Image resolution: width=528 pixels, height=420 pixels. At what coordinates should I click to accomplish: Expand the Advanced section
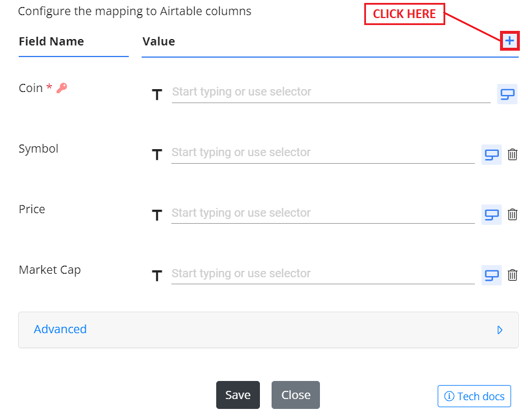(269, 330)
